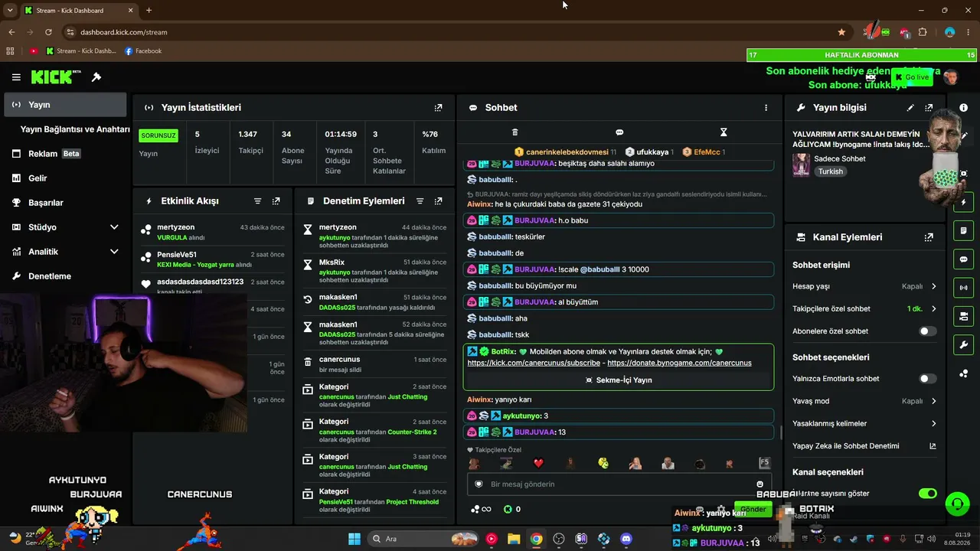Screen dimensions: 980x551
Task: Open the emoji picker in message box
Action: click(759, 484)
